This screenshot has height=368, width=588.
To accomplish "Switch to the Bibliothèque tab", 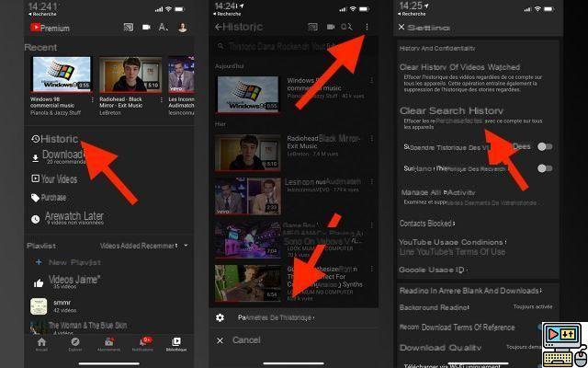I will [x=175, y=344].
